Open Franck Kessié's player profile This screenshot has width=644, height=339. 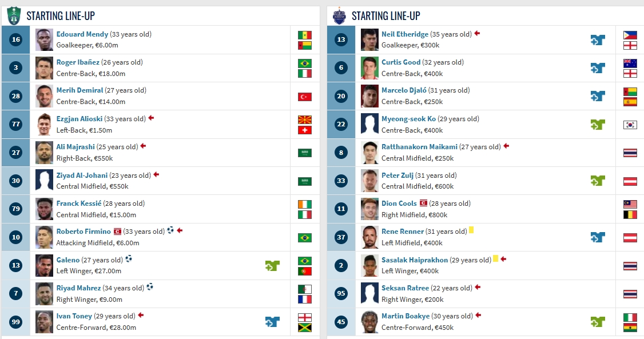pyautogui.click(x=79, y=204)
